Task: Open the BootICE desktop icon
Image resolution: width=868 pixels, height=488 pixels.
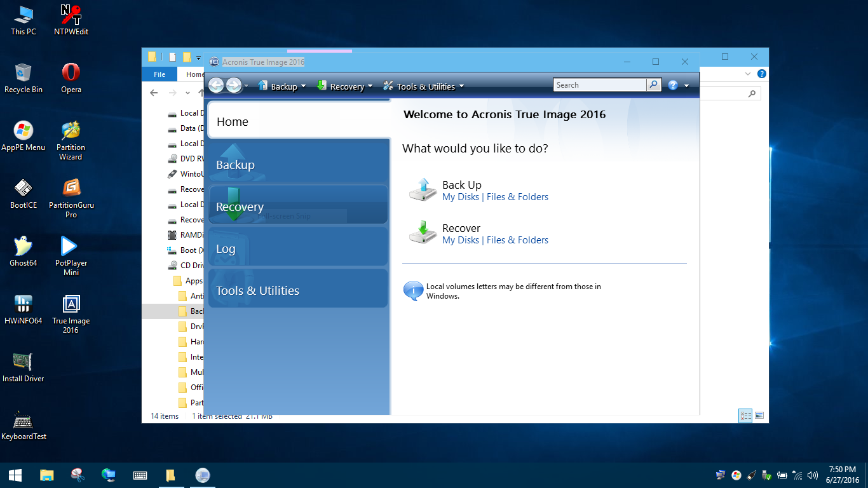Action: coord(24,194)
